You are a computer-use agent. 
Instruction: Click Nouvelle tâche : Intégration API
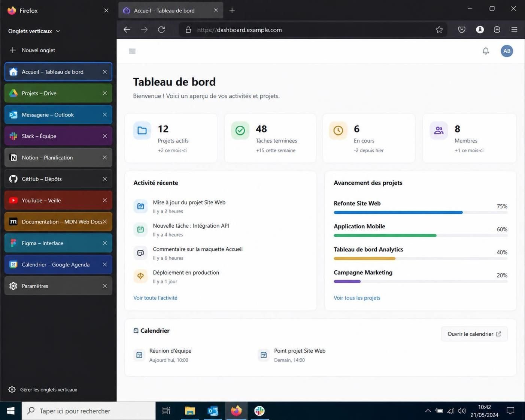(x=191, y=226)
